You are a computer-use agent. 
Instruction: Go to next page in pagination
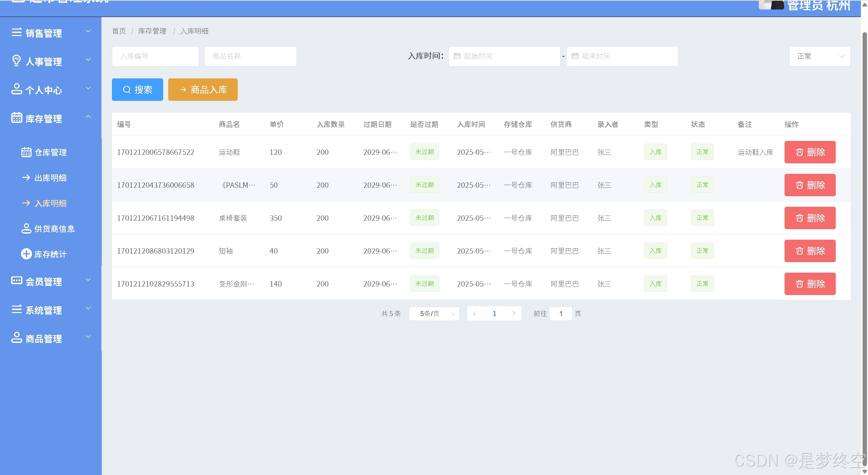click(514, 314)
